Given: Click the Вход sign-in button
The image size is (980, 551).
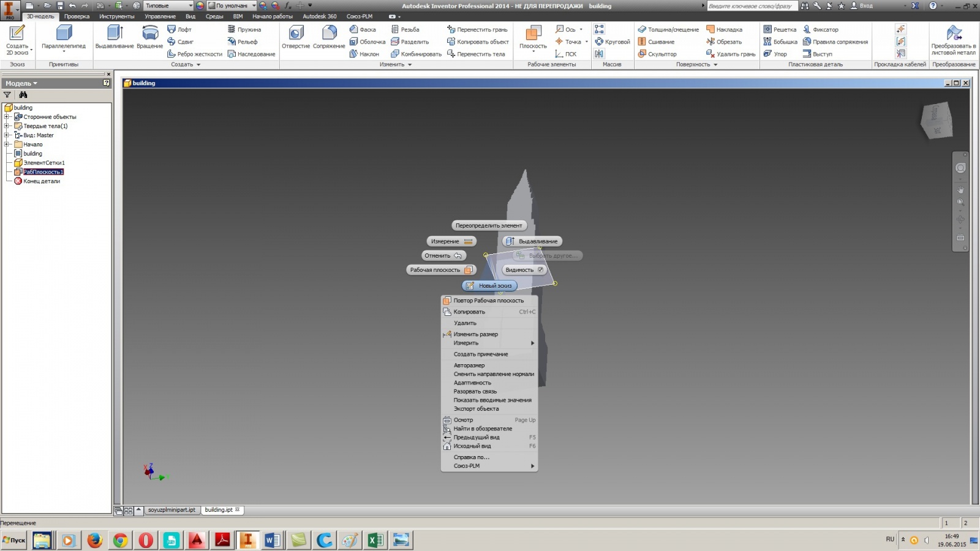Looking at the screenshot, I should [x=861, y=6].
